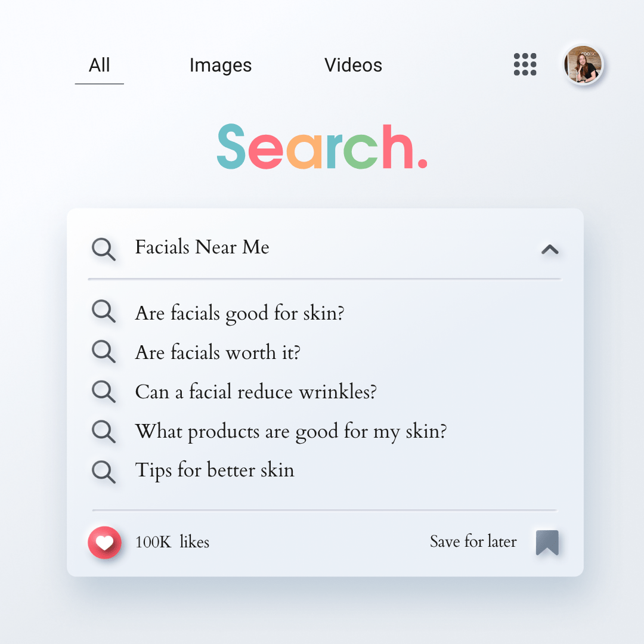The width and height of the screenshot is (644, 644).
Task: Select the All tab
Action: [x=99, y=65]
